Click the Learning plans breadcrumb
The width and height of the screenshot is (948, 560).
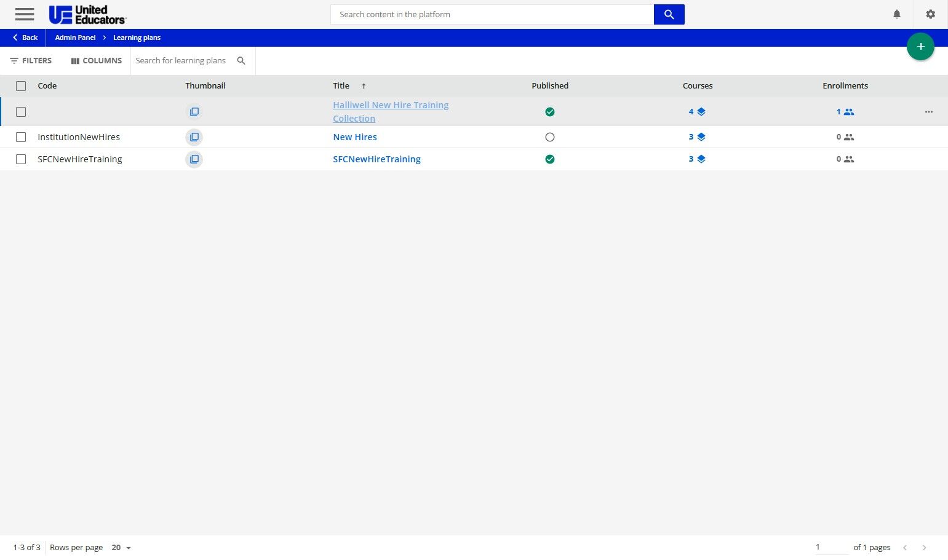[x=137, y=37]
